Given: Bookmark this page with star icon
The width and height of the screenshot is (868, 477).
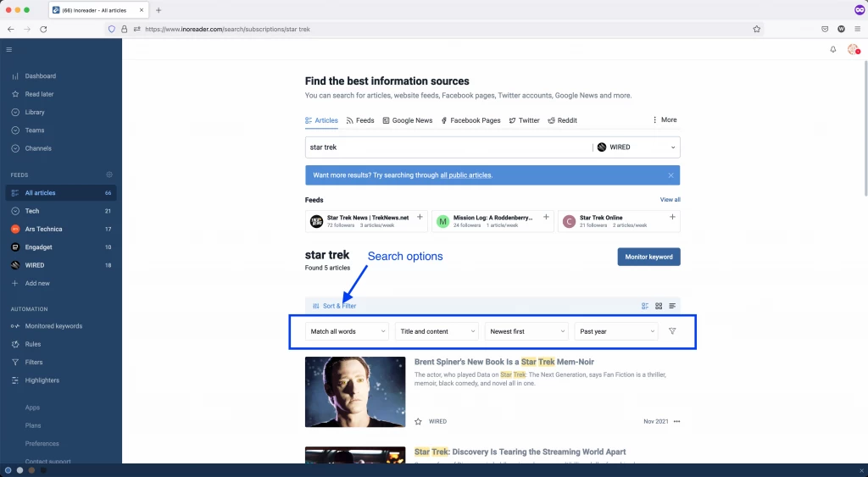Looking at the screenshot, I should pos(756,30).
